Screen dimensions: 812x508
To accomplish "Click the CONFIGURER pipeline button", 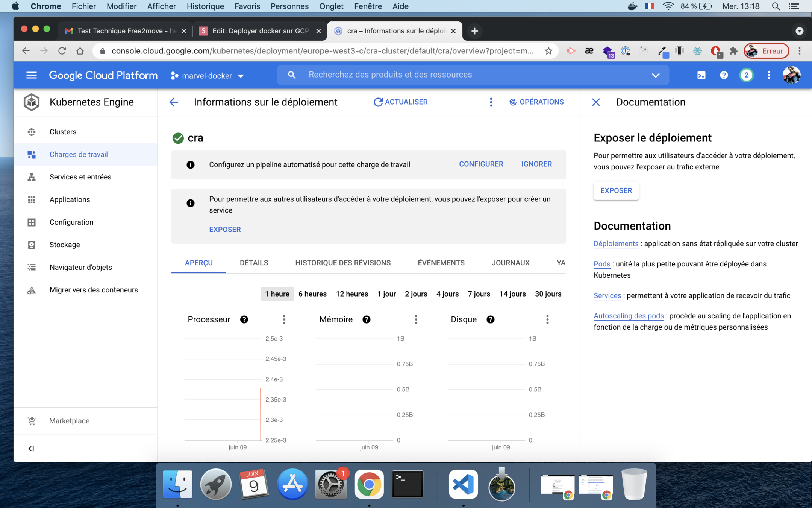I will 481,164.
